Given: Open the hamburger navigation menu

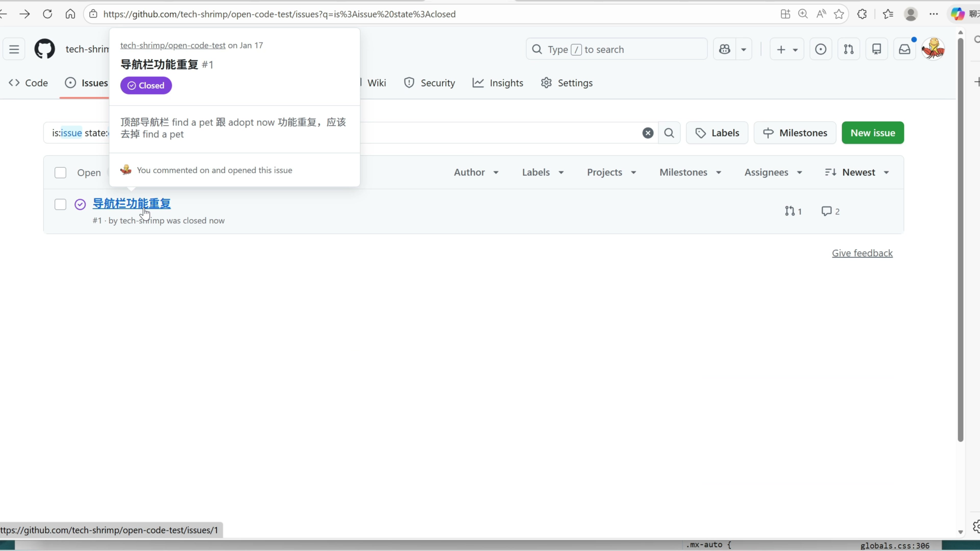Looking at the screenshot, I should [14, 49].
